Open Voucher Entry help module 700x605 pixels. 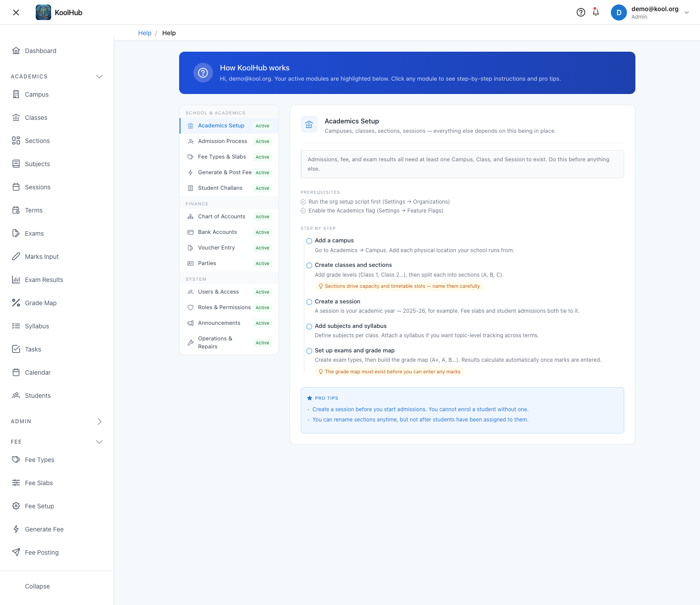click(229, 248)
